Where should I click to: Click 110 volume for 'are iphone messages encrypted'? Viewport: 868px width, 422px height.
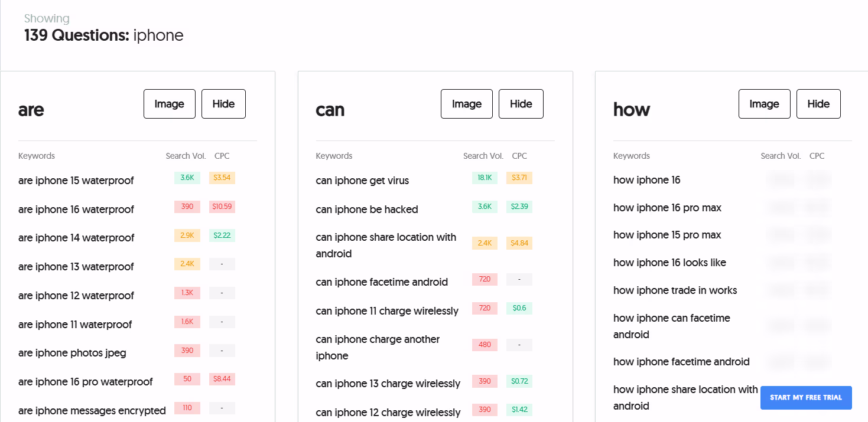pos(187,408)
